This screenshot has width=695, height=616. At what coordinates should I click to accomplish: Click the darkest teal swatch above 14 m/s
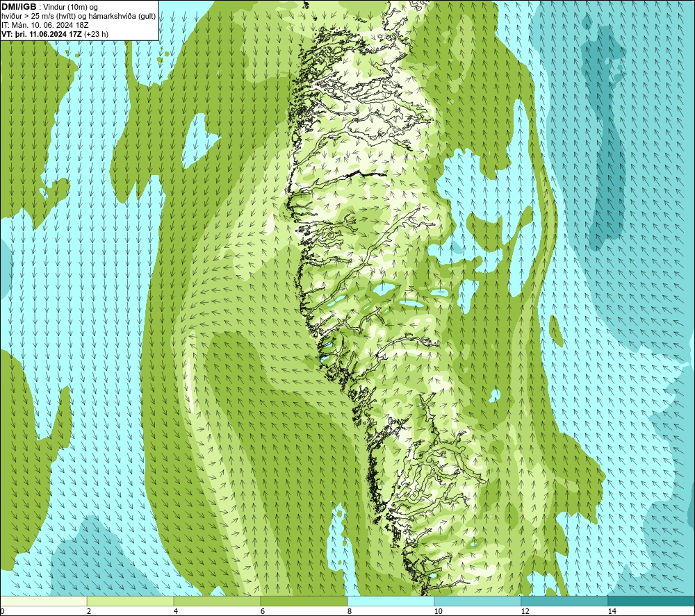[x=652, y=601]
